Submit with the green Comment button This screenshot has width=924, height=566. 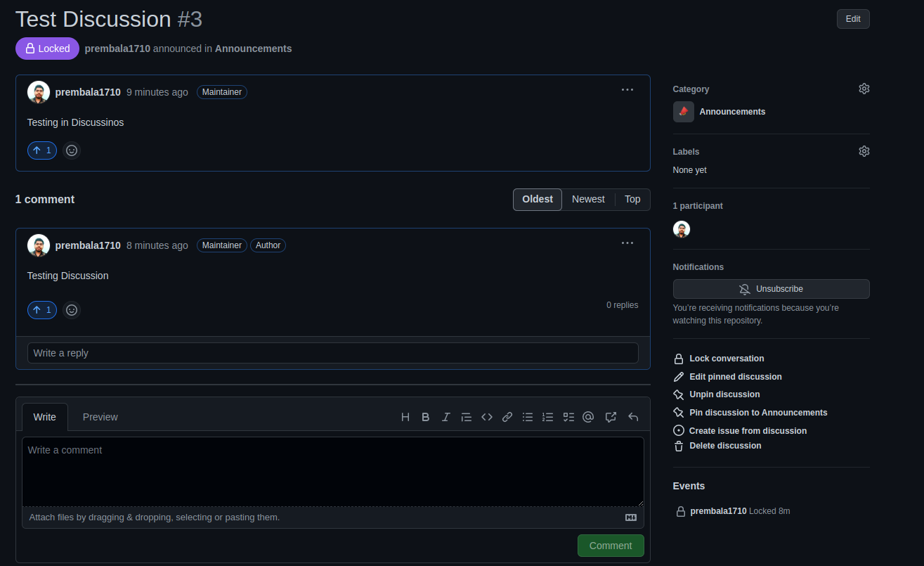(x=611, y=546)
